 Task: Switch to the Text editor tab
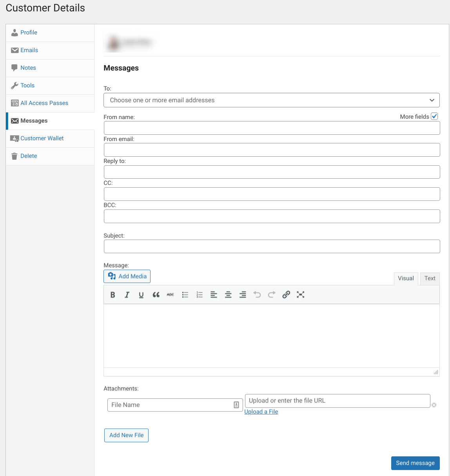[x=430, y=278]
